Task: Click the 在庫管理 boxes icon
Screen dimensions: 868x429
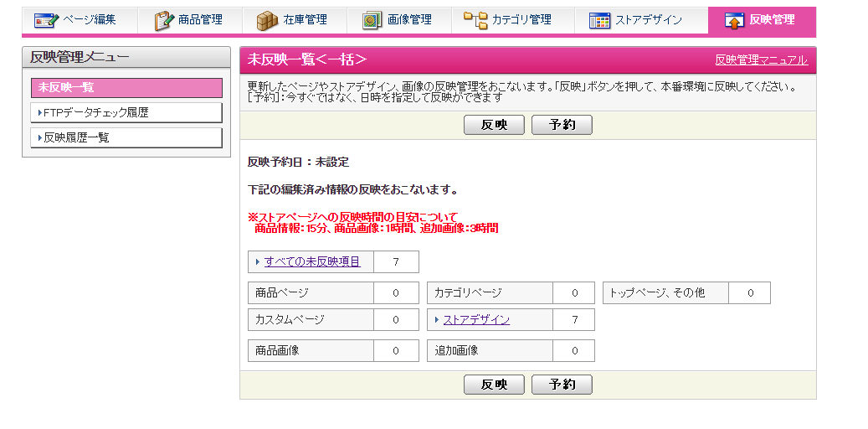Action: tap(267, 20)
